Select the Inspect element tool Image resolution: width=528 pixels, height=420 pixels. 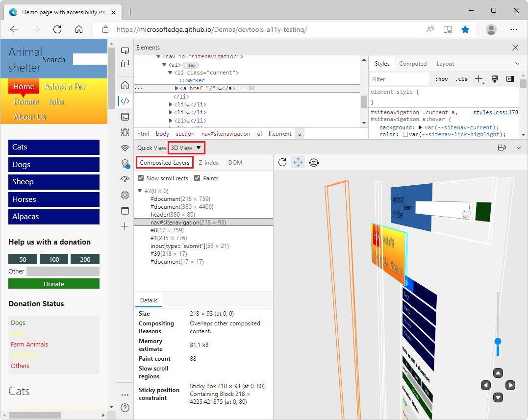[125, 50]
